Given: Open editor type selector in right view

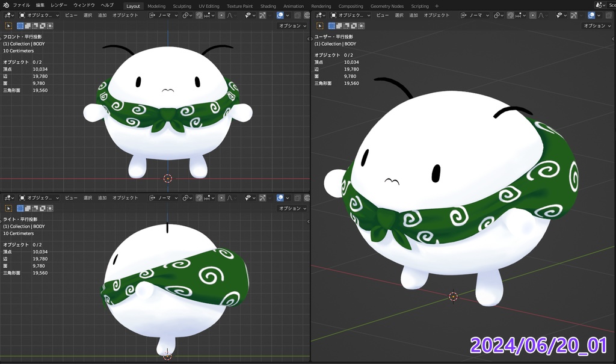Looking at the screenshot, I should [x=9, y=198].
